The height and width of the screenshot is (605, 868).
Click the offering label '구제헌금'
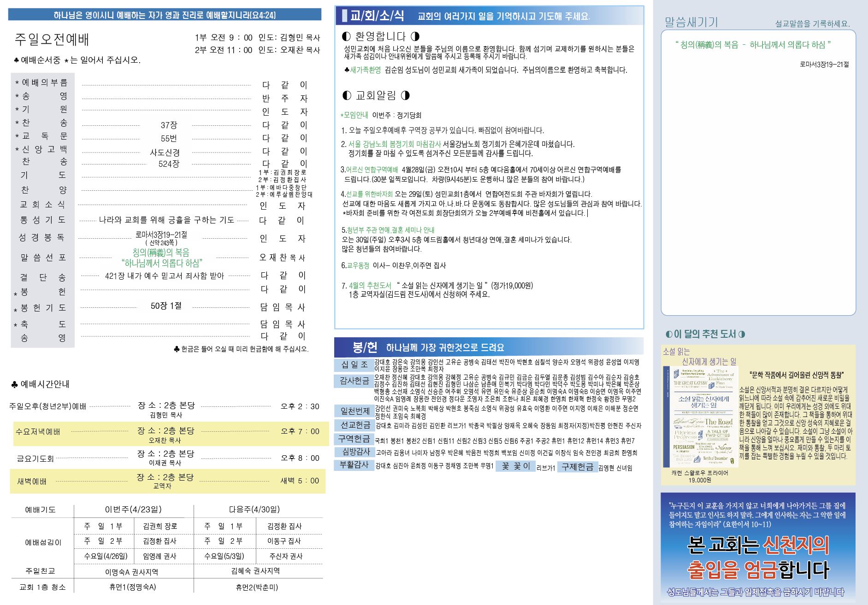(x=578, y=467)
